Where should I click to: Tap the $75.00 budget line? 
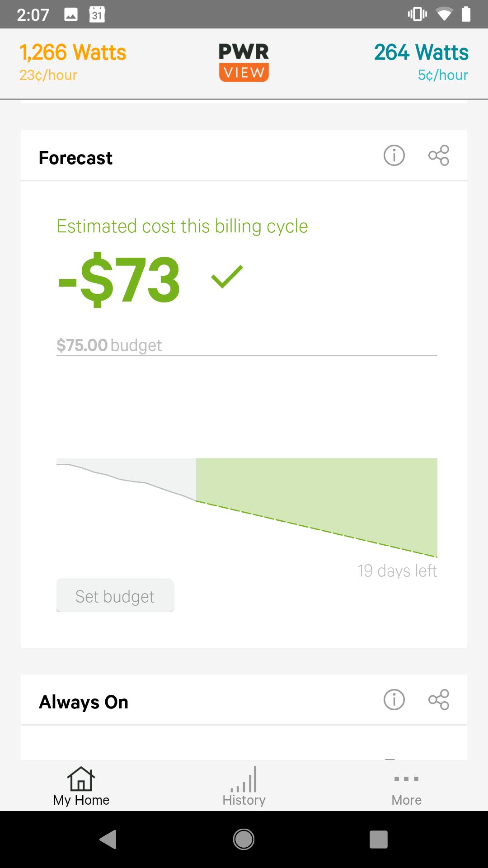109,345
